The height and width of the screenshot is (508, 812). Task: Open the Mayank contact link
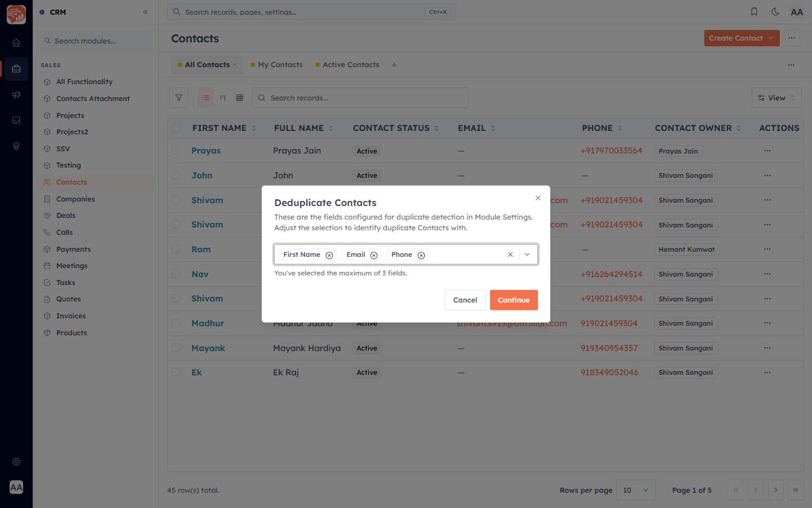(208, 348)
